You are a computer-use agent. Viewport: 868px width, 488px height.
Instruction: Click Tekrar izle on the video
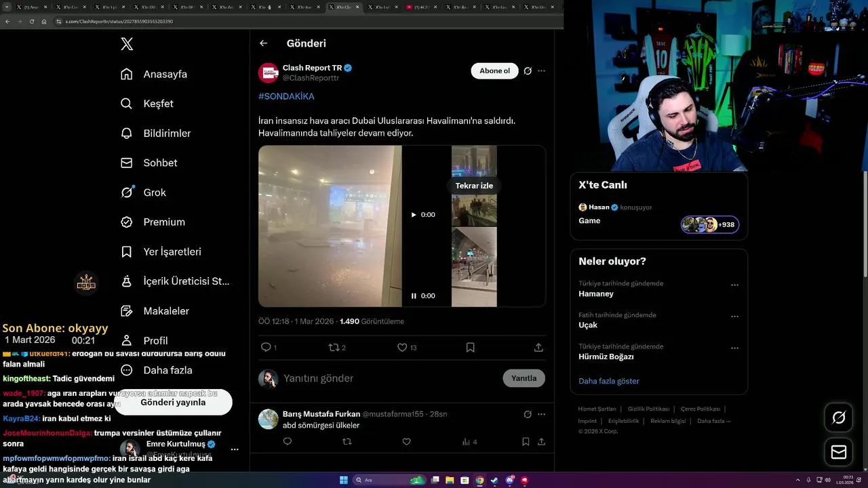click(474, 186)
